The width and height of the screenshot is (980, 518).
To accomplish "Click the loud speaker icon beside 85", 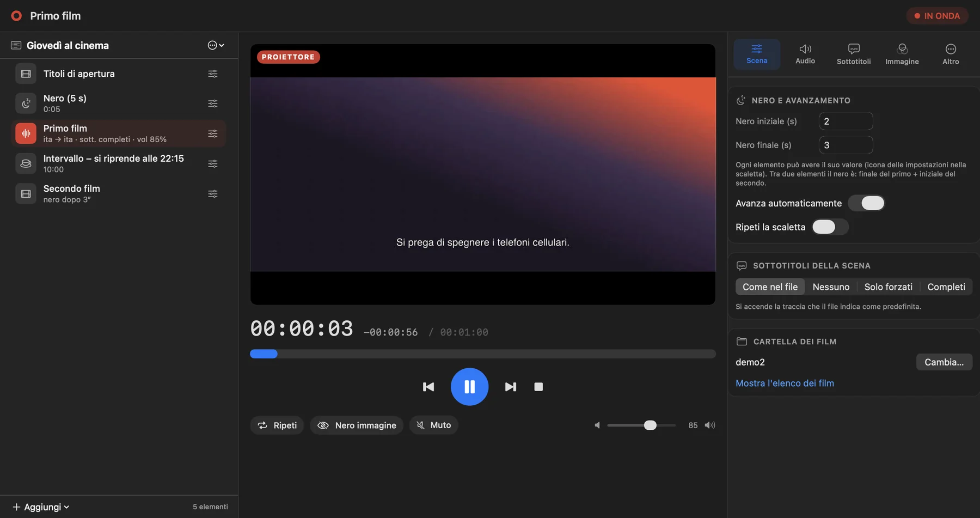I will (x=710, y=425).
